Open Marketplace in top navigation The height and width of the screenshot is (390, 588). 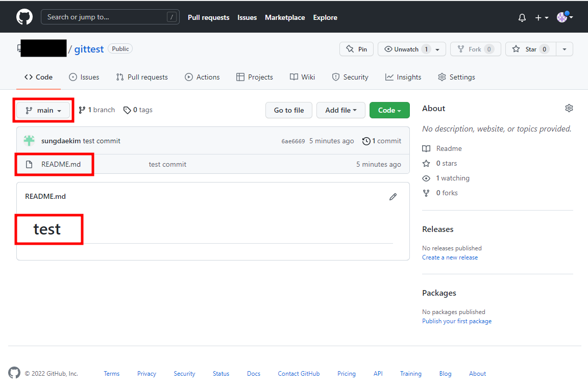pos(285,18)
